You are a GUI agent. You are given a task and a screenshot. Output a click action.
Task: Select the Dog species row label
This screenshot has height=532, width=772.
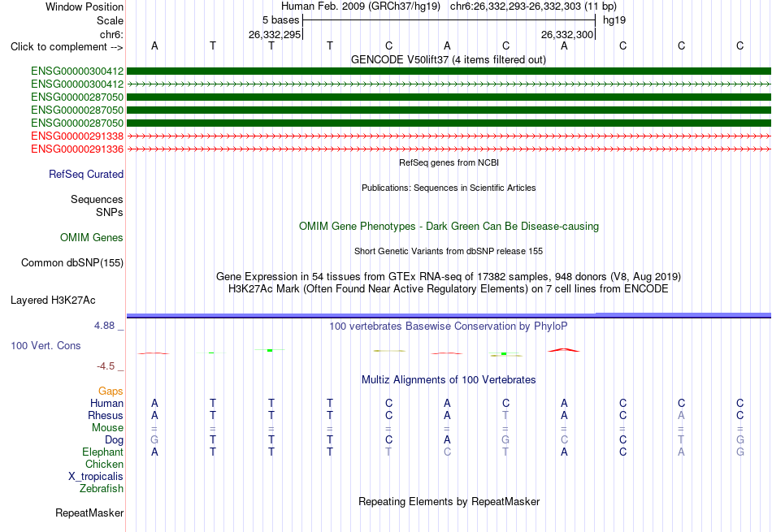114,440
